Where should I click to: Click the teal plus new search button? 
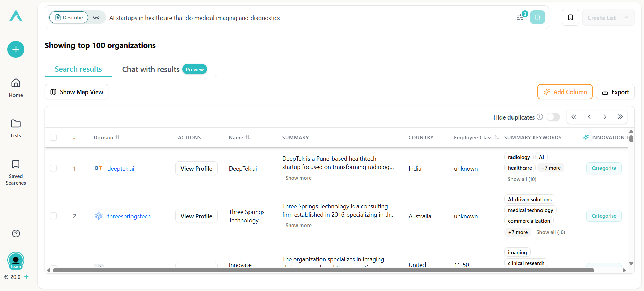click(16, 49)
